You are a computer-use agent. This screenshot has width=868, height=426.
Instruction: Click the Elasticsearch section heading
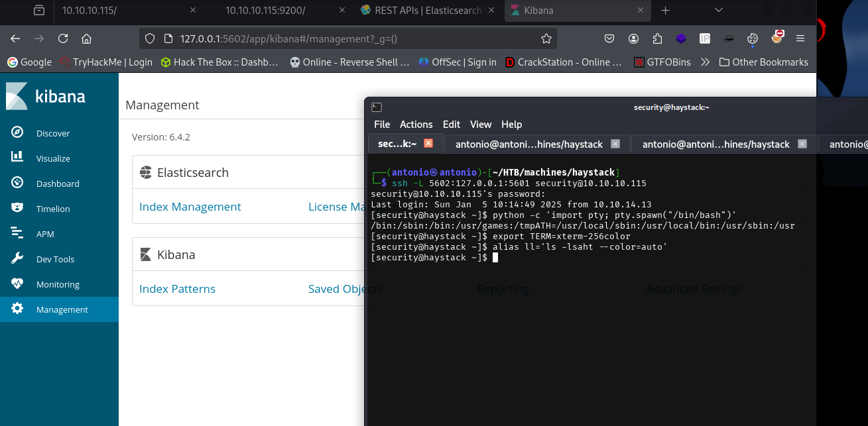pyautogui.click(x=193, y=172)
